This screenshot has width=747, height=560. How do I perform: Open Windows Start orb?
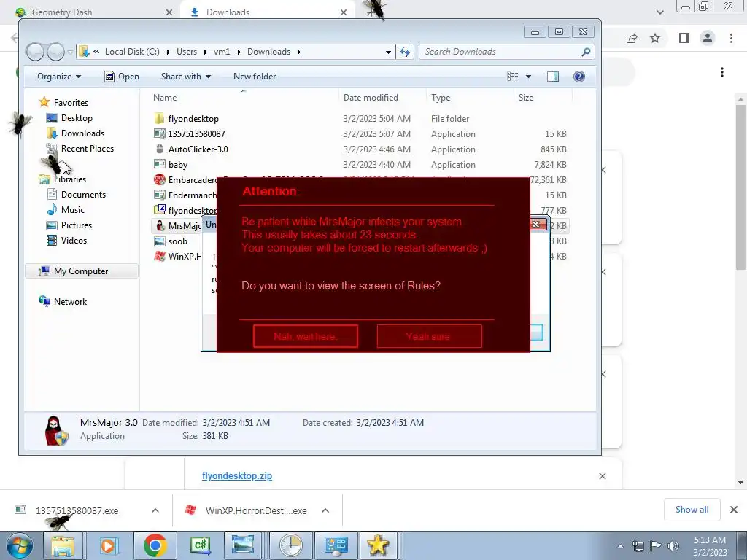[x=19, y=545]
